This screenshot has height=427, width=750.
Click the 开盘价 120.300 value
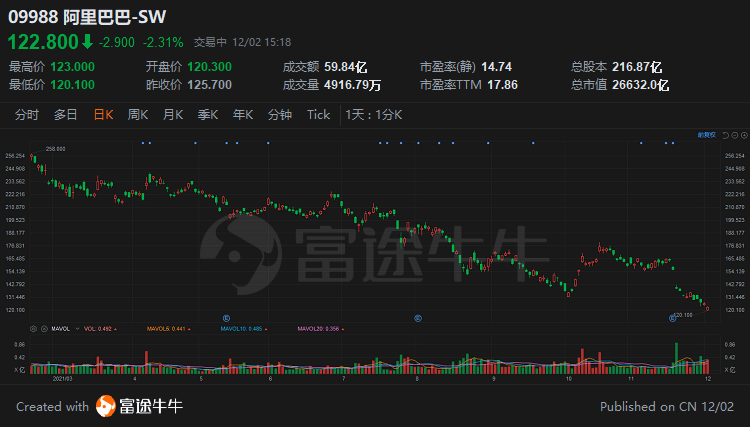[x=210, y=67]
